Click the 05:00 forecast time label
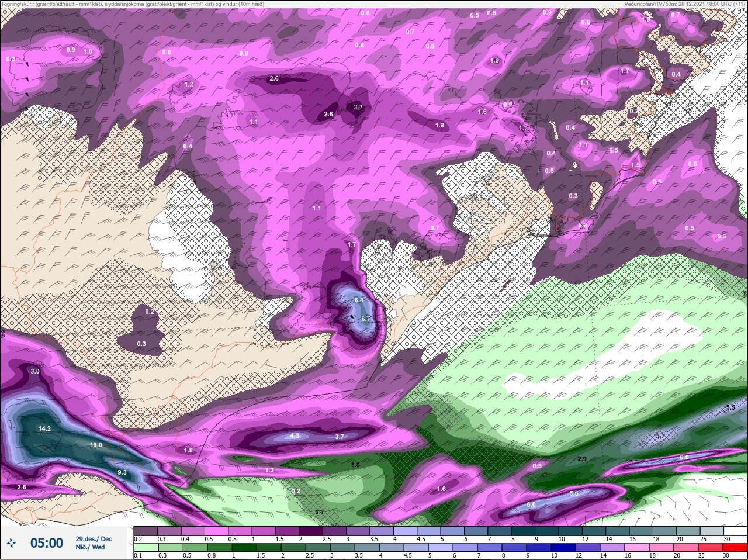 46,544
